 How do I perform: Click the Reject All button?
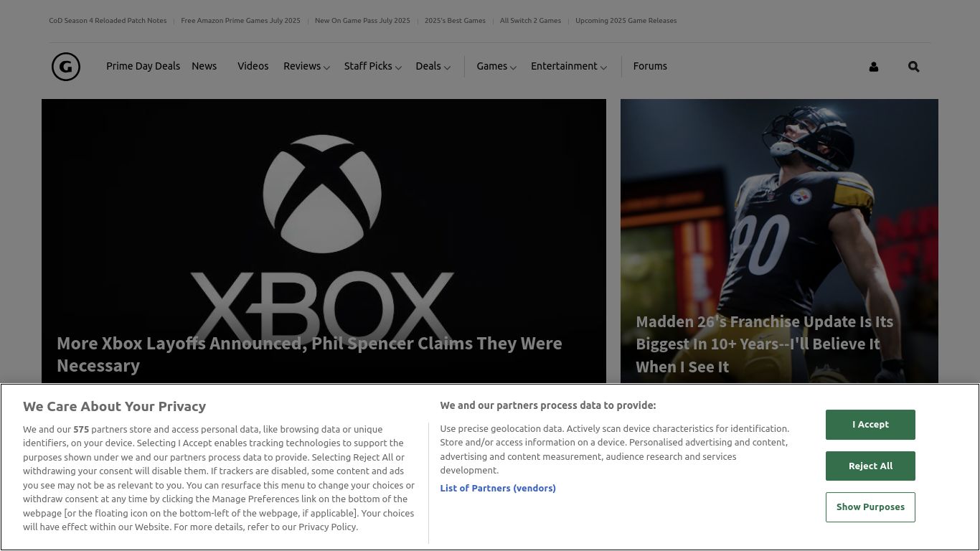[870, 466]
